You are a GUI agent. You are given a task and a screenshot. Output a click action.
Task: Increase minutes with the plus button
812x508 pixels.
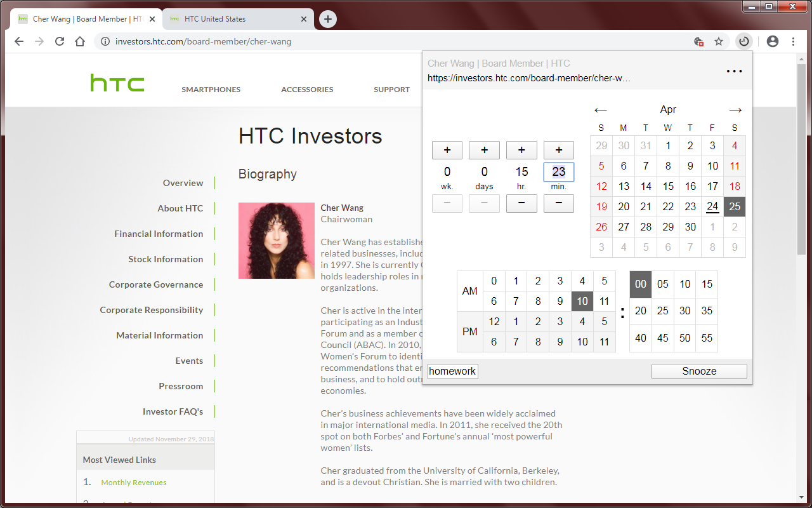click(558, 150)
